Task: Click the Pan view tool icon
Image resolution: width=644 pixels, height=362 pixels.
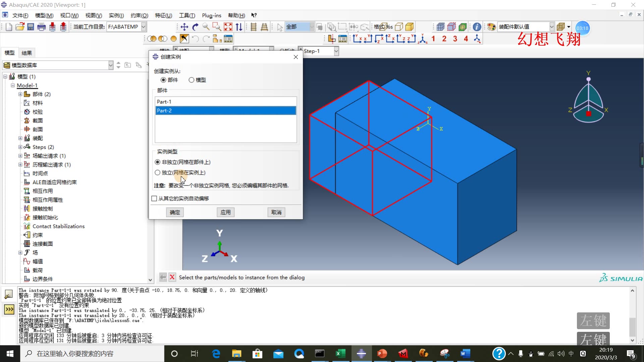Action: (184, 27)
